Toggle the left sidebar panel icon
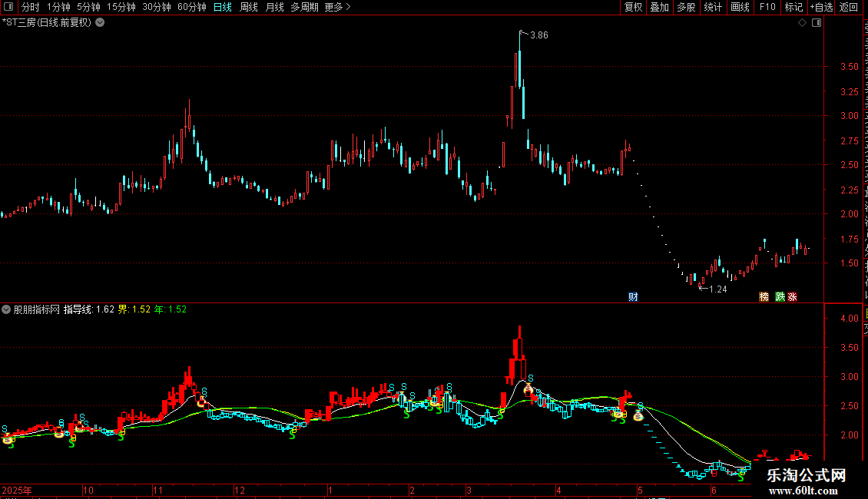The image size is (868, 499). pos(8,7)
